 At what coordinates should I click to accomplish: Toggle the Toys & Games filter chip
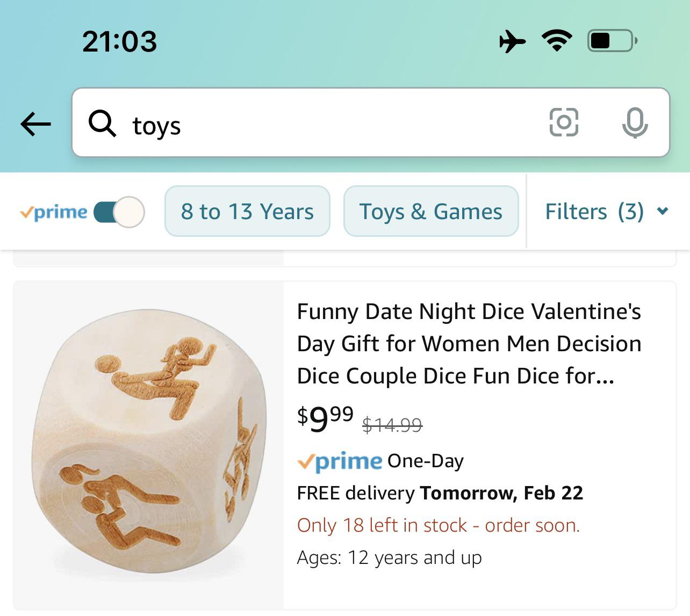click(x=430, y=212)
